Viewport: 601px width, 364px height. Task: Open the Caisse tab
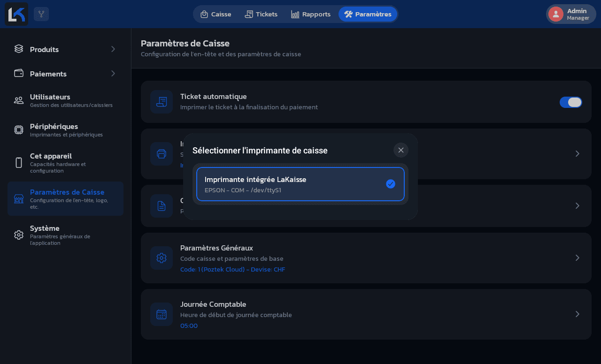[x=216, y=14]
